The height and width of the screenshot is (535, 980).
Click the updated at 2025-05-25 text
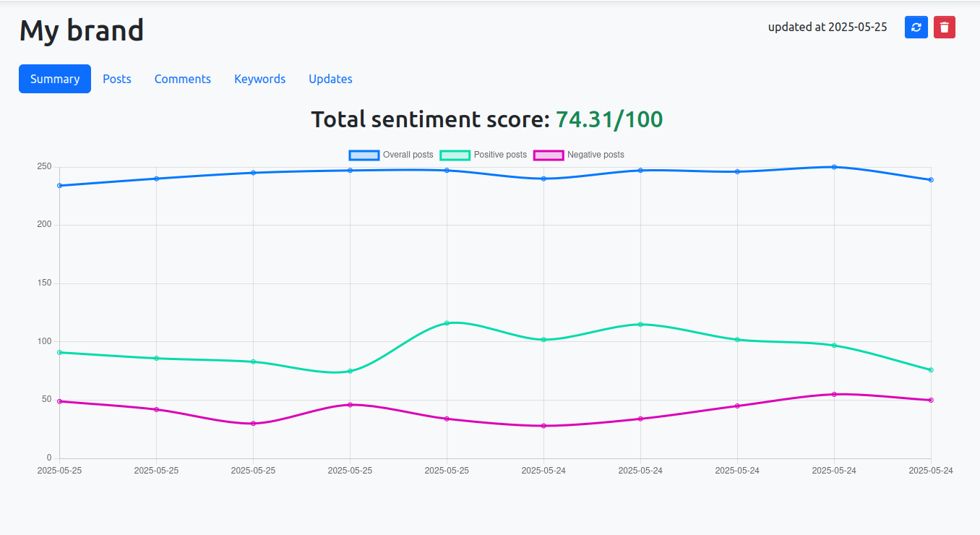(827, 27)
